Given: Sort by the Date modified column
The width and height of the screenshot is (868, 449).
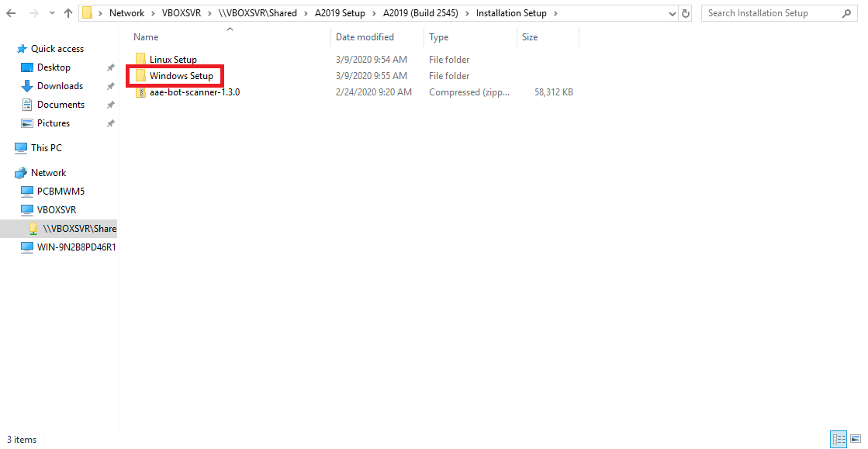Looking at the screenshot, I should [x=365, y=37].
